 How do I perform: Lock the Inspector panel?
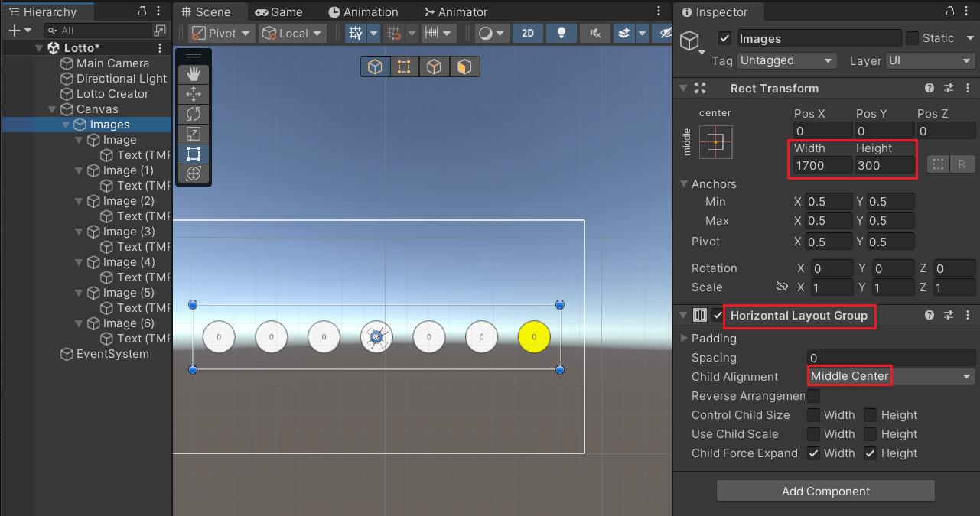coord(950,11)
